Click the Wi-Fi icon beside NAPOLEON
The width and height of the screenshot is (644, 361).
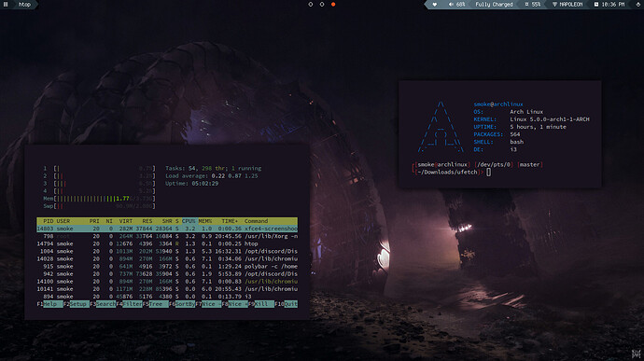pos(554,5)
